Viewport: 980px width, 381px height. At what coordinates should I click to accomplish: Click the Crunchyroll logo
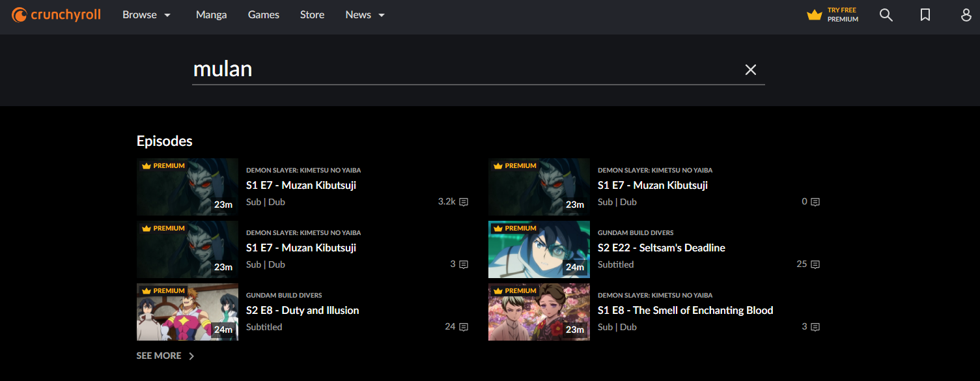(56, 14)
